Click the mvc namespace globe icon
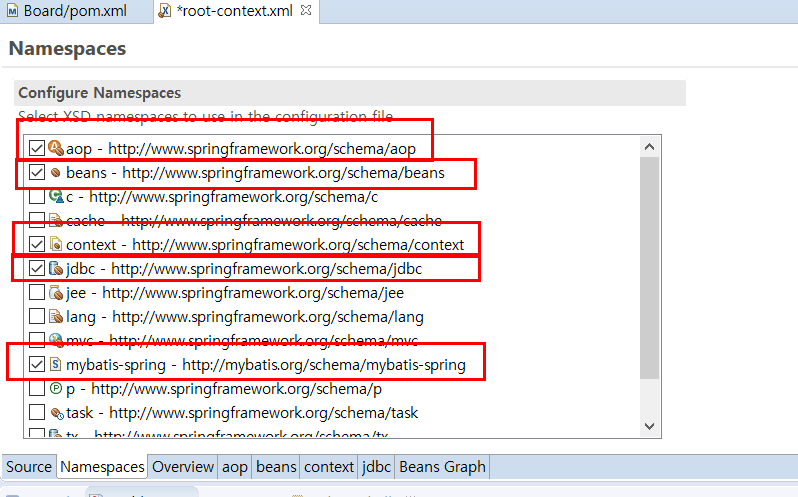The height and width of the screenshot is (497, 798). 55,339
